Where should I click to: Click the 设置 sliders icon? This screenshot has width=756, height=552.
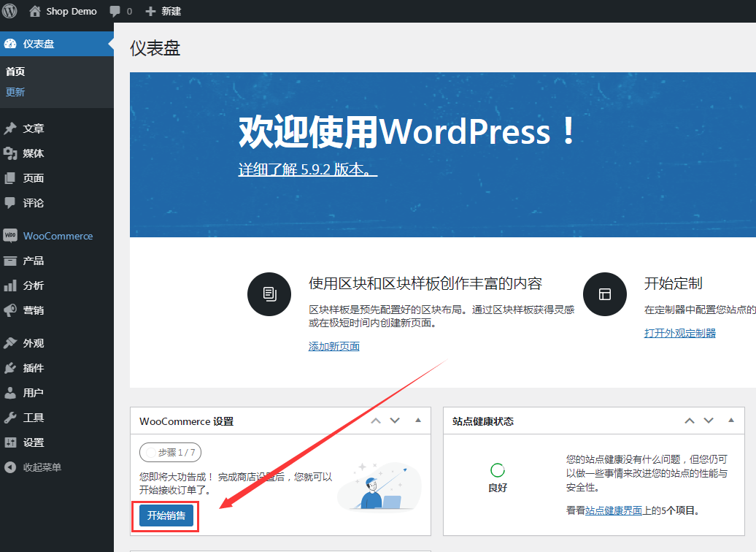pos(10,442)
